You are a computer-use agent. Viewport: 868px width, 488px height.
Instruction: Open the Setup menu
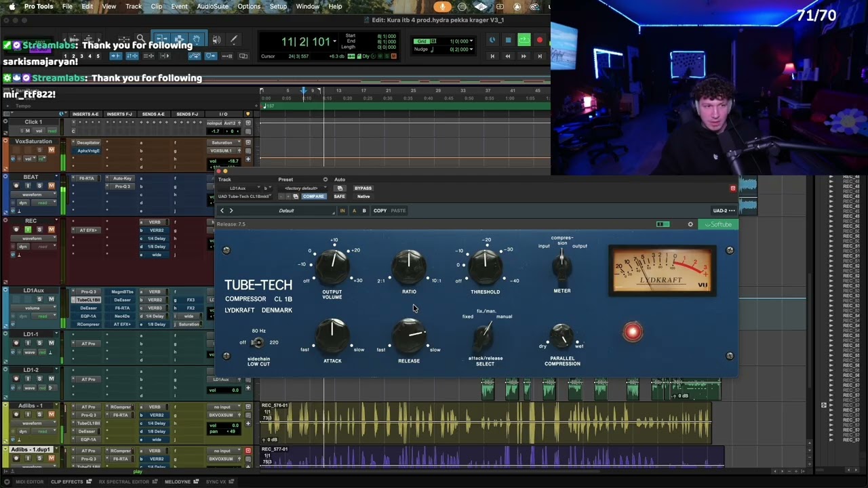point(278,7)
